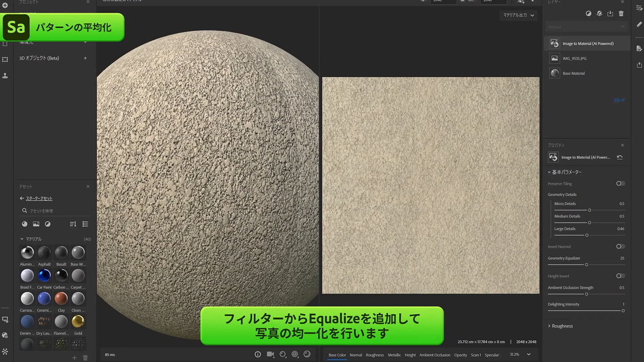Open the 31.2% zoom dropdown arrow
Viewport: 644px width, 362px height.
[529, 354]
